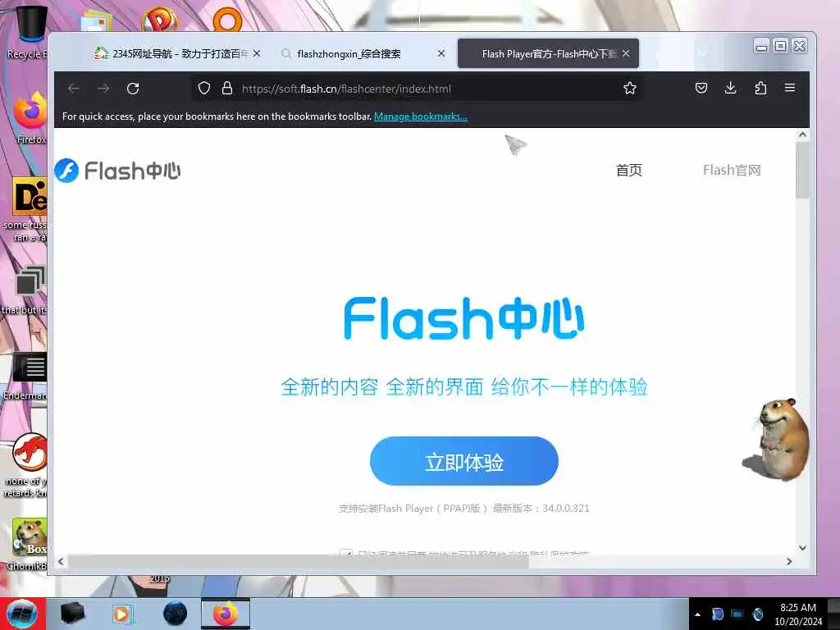Open the Pocket save icon
Viewport: 840px width, 630px height.
coord(701,88)
